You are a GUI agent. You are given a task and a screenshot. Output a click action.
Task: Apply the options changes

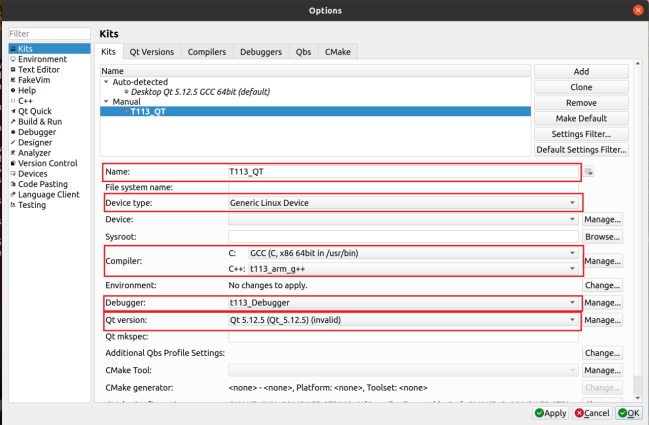(x=550, y=413)
